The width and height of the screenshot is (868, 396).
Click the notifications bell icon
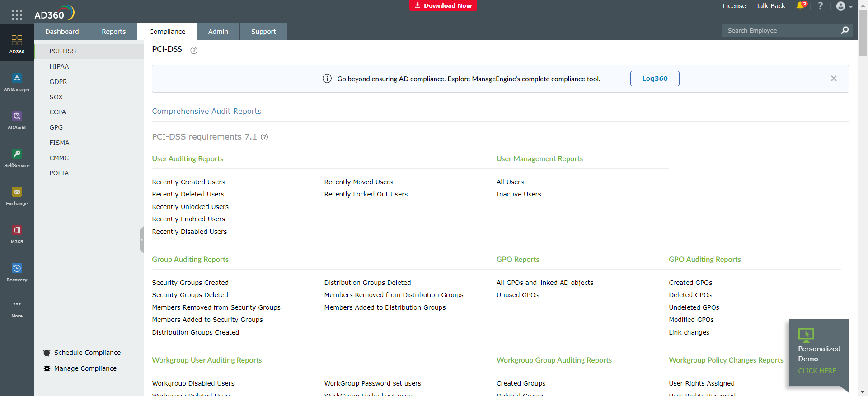click(801, 6)
